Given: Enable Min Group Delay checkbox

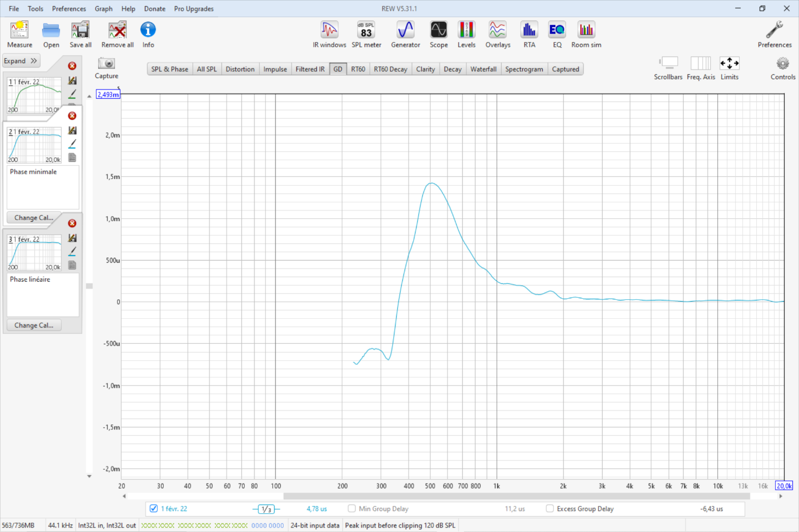Looking at the screenshot, I should 352,509.
